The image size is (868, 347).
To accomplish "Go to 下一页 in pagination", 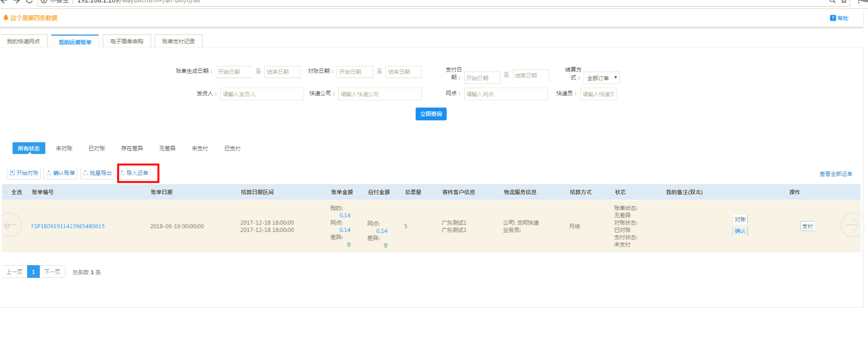I will point(52,272).
